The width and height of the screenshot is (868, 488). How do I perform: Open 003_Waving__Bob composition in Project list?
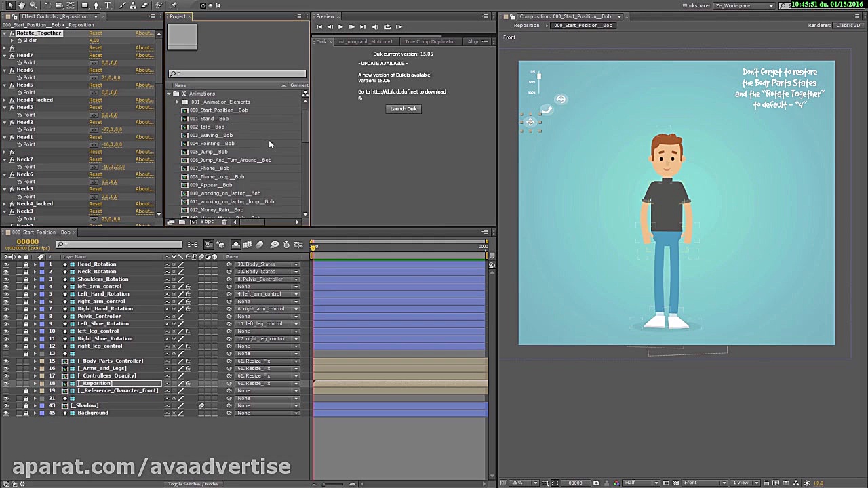(211, 136)
